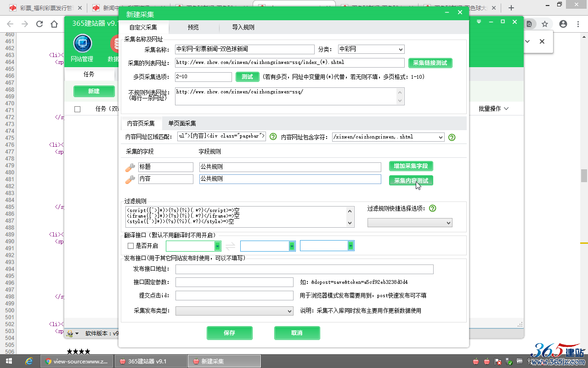Open browser profile avatar icon
588x368 pixels.
tap(563, 24)
